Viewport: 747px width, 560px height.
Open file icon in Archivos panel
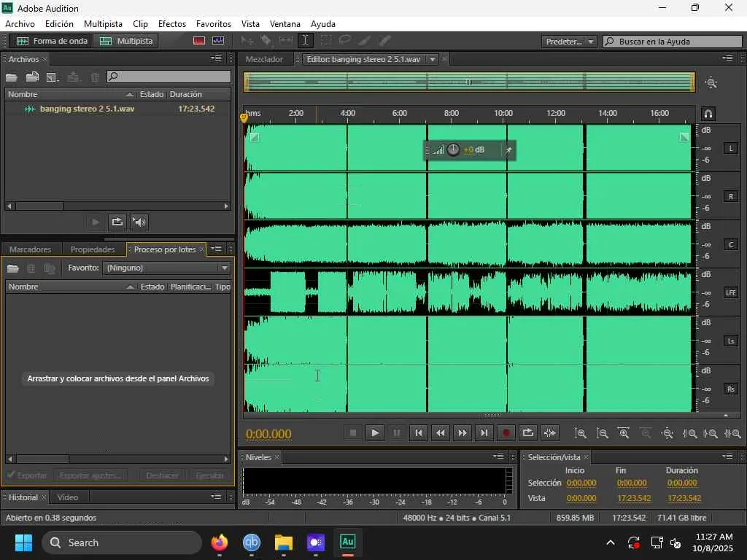click(x=12, y=77)
